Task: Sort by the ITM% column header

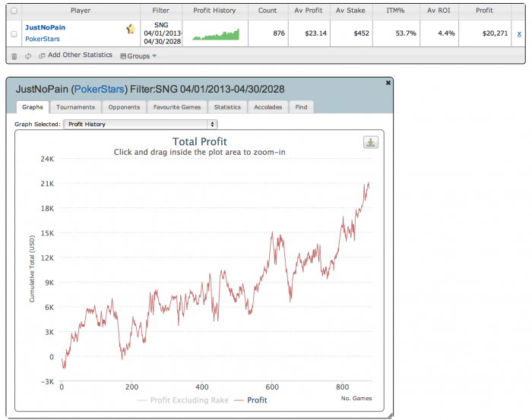Action: [395, 11]
